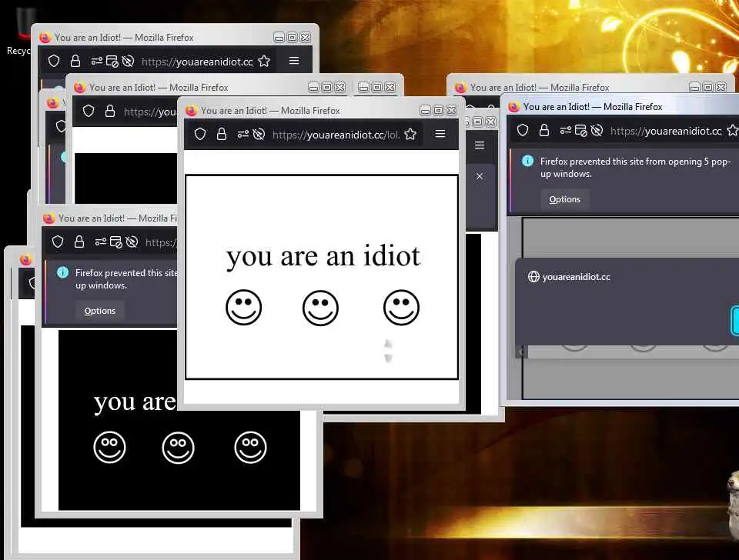Click the autoplay-blocked icon in the youareanidiot.cc/lol window
The image size is (739, 560).
coord(259,135)
